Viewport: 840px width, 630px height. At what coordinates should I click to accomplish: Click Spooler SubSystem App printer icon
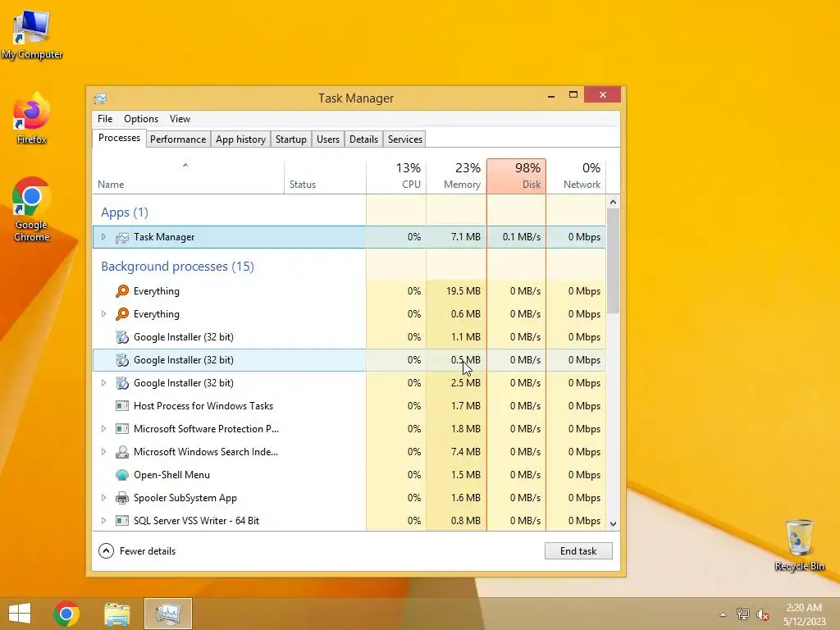pos(122,498)
